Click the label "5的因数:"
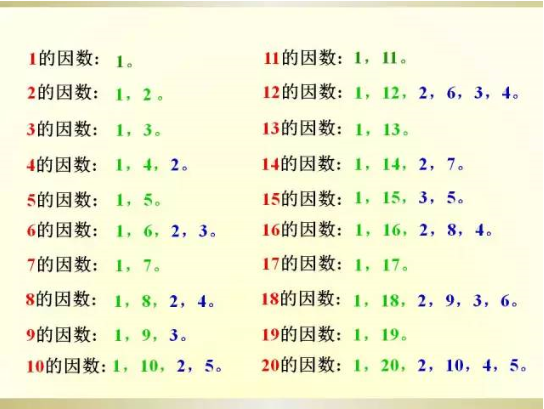Viewport: 544px width, 409px height. [62, 200]
